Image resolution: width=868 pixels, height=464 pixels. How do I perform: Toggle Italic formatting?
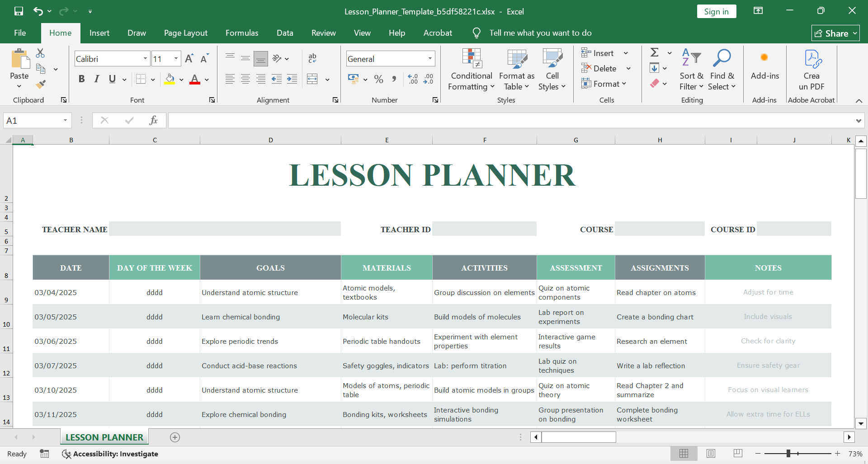97,79
